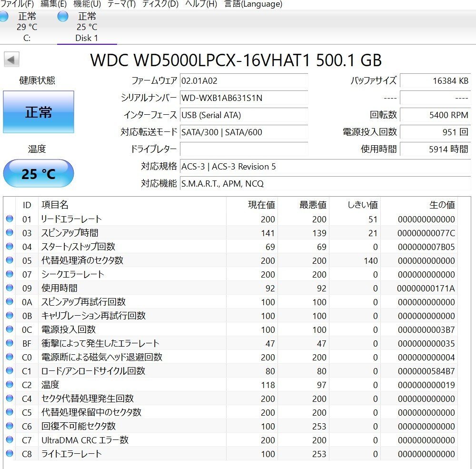
Task: Click the status dot for UltraDMA CRC エラー数
Action: tap(10, 440)
